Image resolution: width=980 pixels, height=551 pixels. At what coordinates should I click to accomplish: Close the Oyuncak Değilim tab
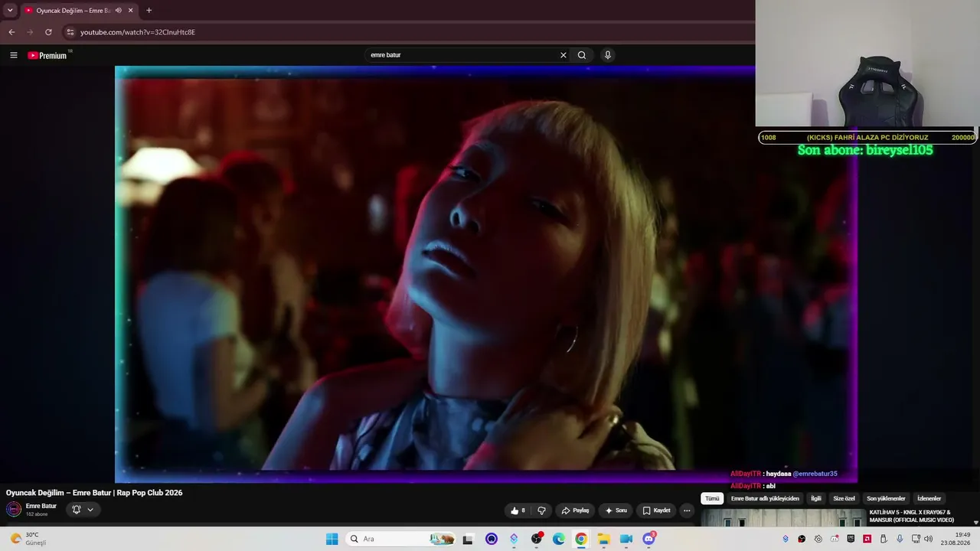(x=131, y=11)
